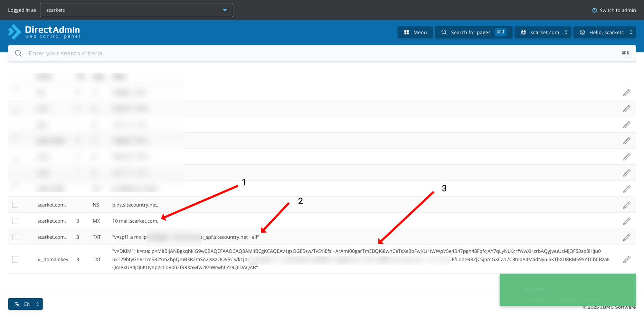
Task: Click the DirectAdmin logo
Action: 44,32
